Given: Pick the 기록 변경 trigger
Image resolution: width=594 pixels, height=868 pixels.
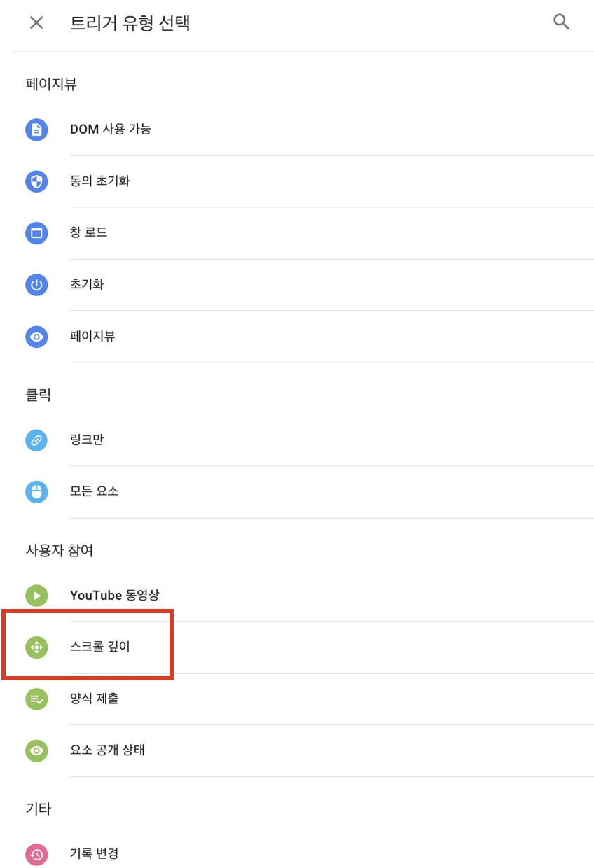Looking at the screenshot, I should click(x=304, y=854).
